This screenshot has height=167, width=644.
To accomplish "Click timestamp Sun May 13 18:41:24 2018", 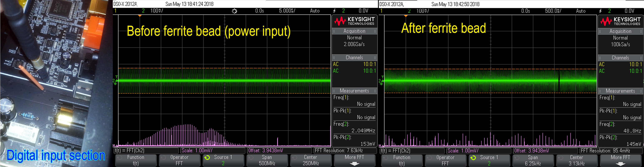I will coord(190,4).
